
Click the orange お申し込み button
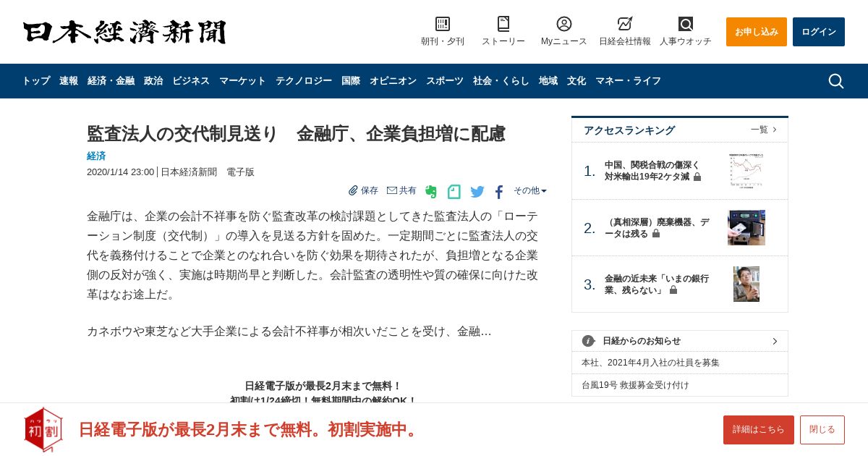coord(757,32)
